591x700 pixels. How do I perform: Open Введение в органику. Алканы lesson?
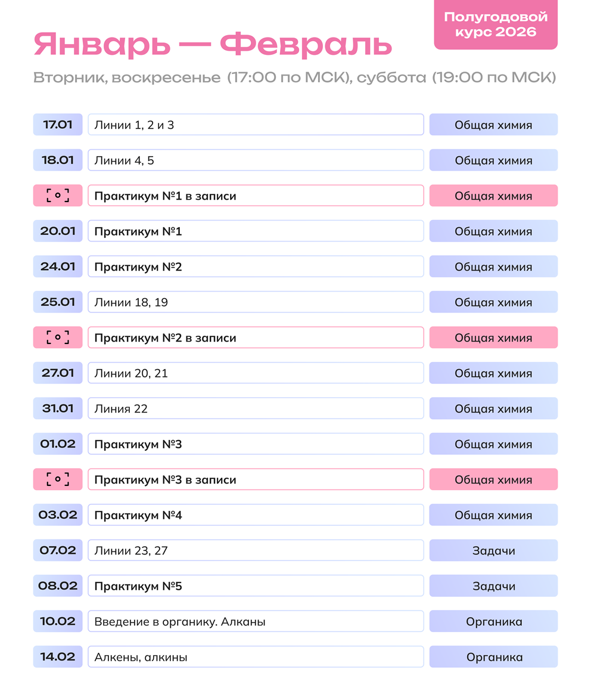(256, 621)
